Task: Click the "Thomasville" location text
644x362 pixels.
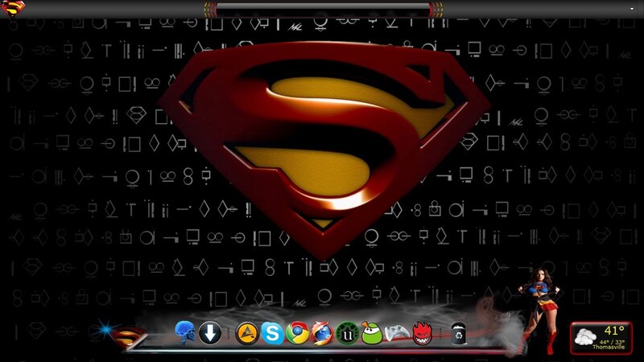Action: 608,348
